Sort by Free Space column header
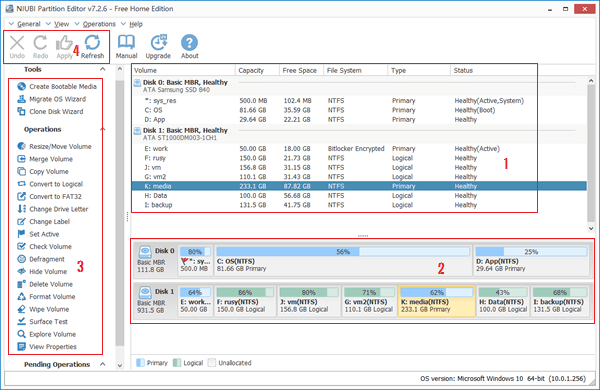The height and width of the screenshot is (390, 600). click(302, 70)
